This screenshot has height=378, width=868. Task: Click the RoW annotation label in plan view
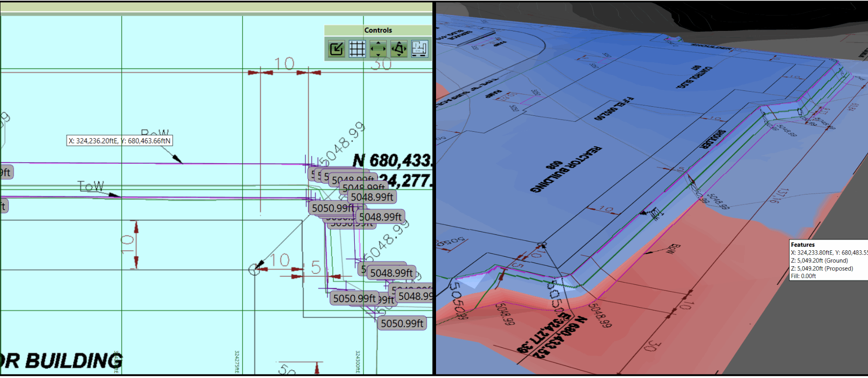[x=154, y=133]
